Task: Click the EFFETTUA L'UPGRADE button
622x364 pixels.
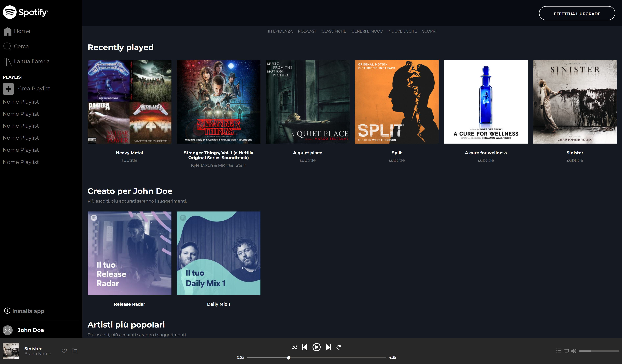Action: coord(577,13)
